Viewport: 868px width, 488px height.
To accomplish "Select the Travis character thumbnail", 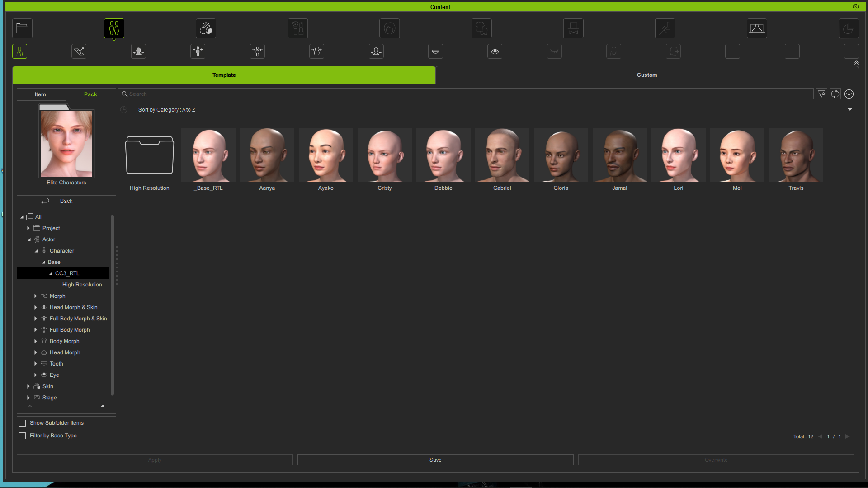I will tap(796, 155).
